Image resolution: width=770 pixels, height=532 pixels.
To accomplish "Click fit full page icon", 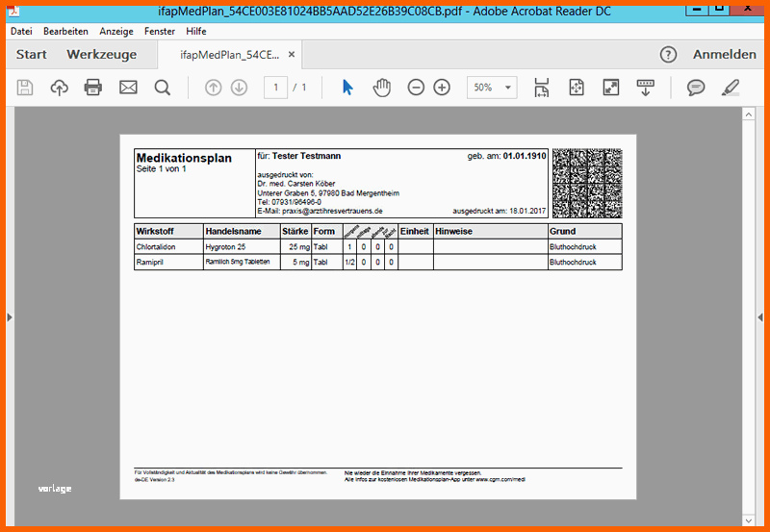I will click(577, 88).
